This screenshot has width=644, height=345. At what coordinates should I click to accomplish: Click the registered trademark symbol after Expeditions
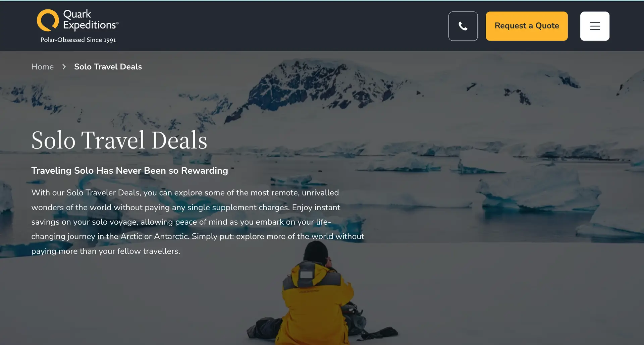click(117, 23)
